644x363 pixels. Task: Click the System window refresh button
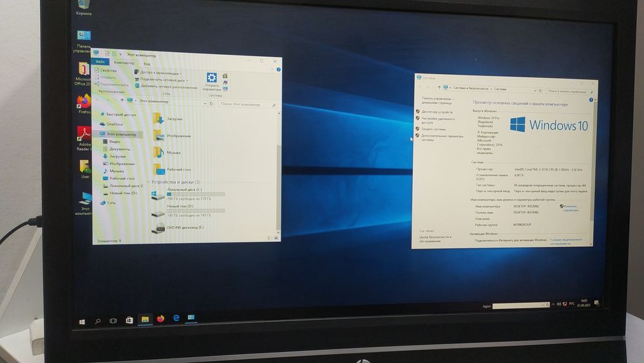tap(540, 90)
